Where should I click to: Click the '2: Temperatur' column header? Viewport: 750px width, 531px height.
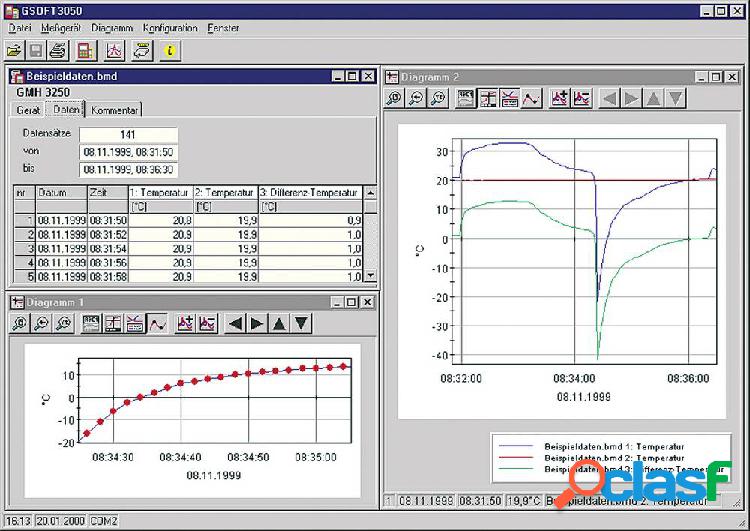(x=226, y=192)
